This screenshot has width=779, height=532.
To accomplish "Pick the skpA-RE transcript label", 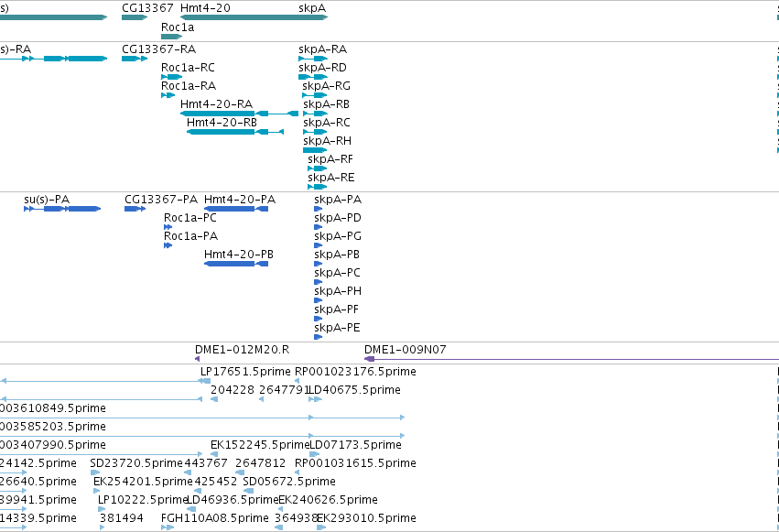I will [330, 179].
